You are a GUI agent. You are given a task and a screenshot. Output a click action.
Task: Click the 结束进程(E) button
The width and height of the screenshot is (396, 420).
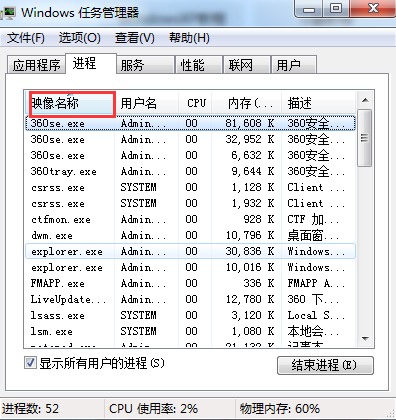click(325, 365)
